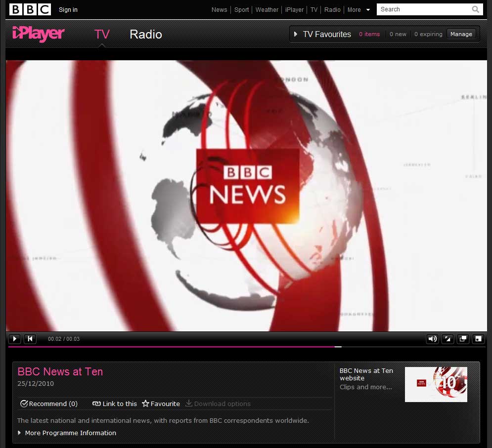Viewport: 492px width, 448px height.
Task: Open Sport in top navigation
Action: (x=241, y=10)
